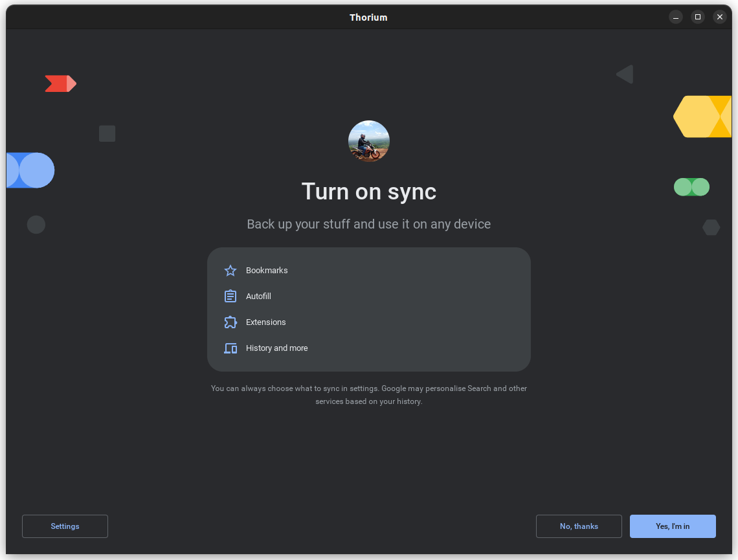Click the minimize window icon
The width and height of the screenshot is (738, 560).
point(676,17)
